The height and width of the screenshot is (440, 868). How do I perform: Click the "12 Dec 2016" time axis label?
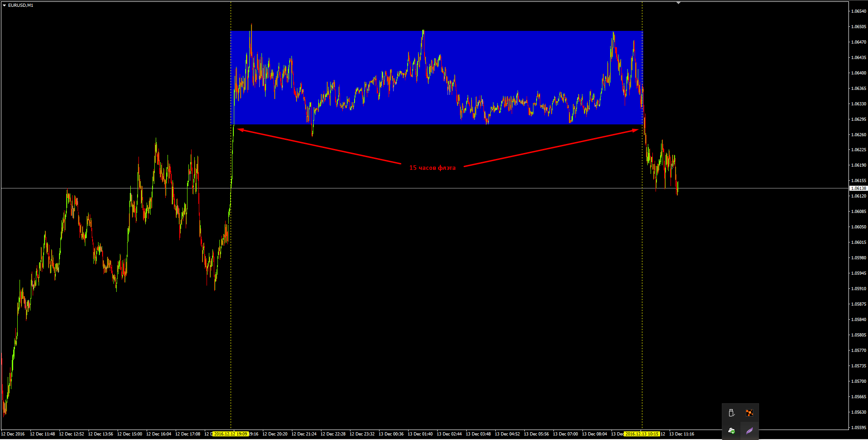tap(13, 434)
